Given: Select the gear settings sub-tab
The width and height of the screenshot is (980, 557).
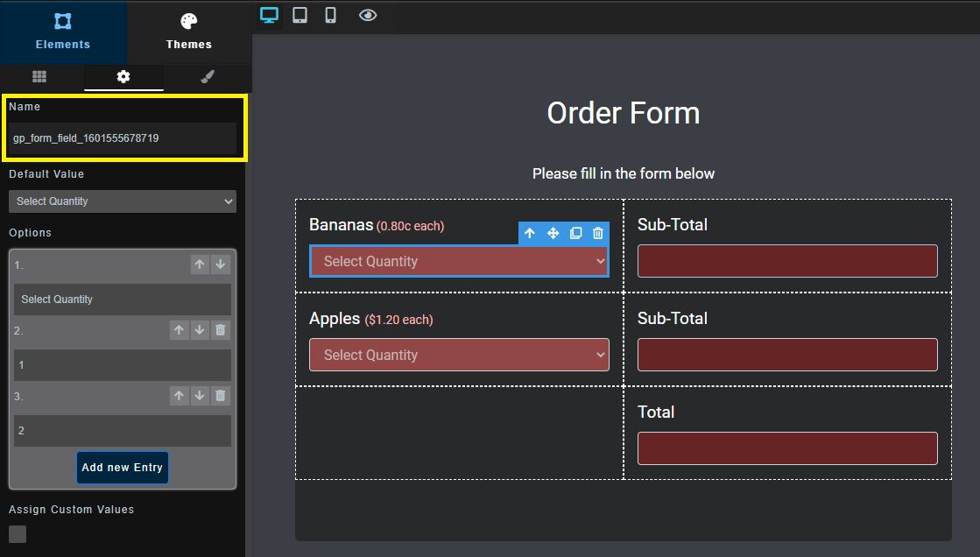Looking at the screenshot, I should (x=123, y=77).
